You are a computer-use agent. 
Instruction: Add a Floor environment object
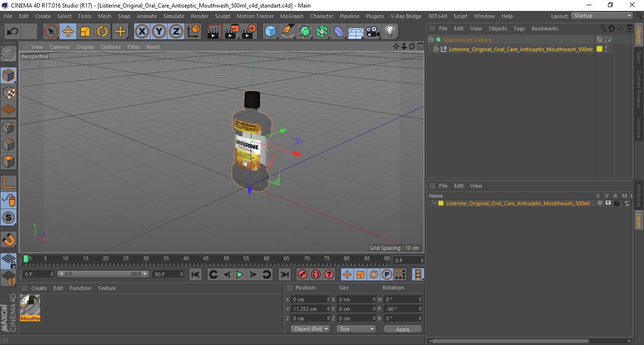click(356, 32)
